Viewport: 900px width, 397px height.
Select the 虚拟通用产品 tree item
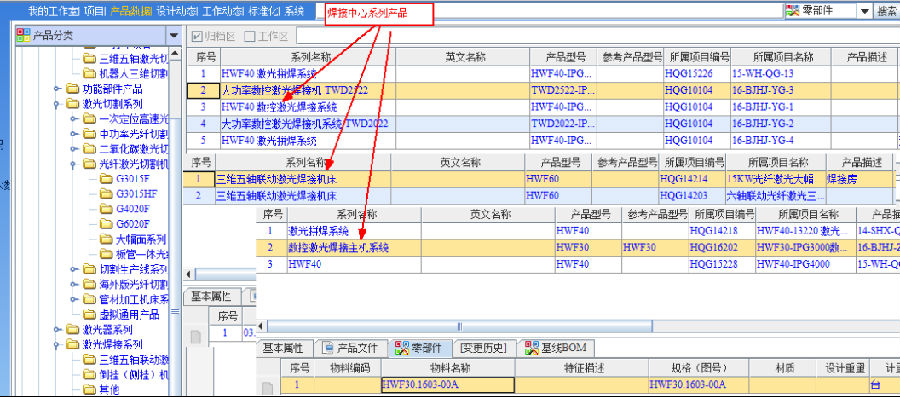coord(129,314)
